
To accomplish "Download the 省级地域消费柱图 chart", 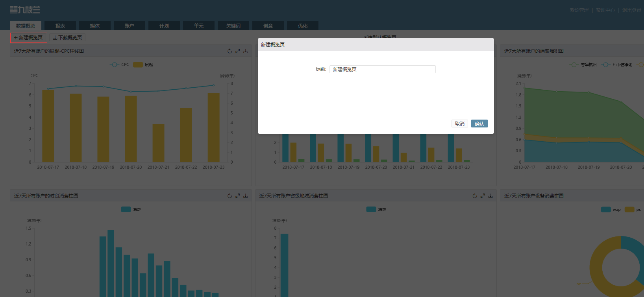I will [490, 196].
